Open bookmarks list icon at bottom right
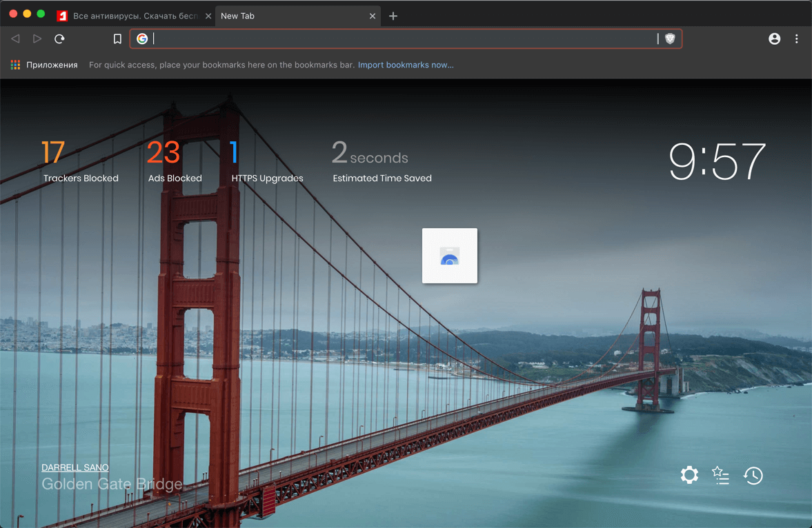 721,475
